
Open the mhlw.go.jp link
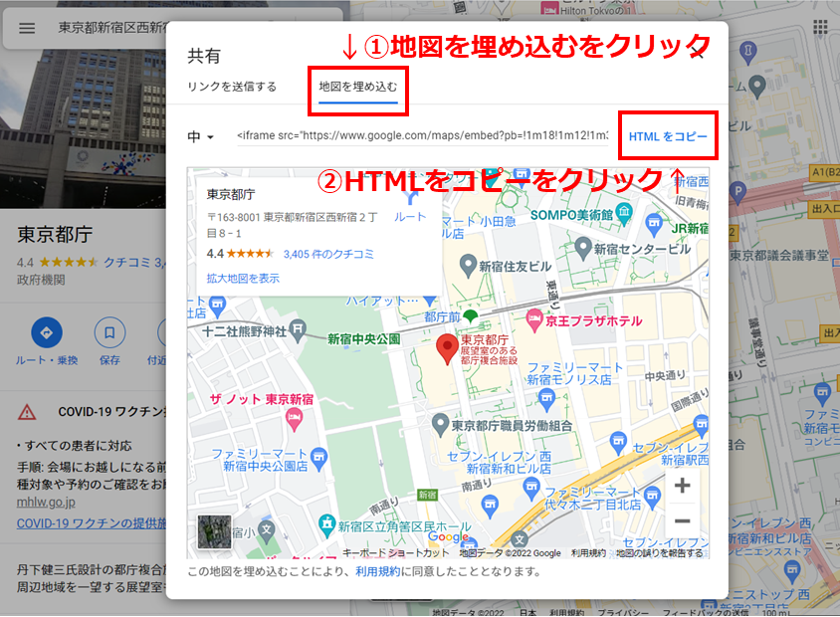coord(39,501)
